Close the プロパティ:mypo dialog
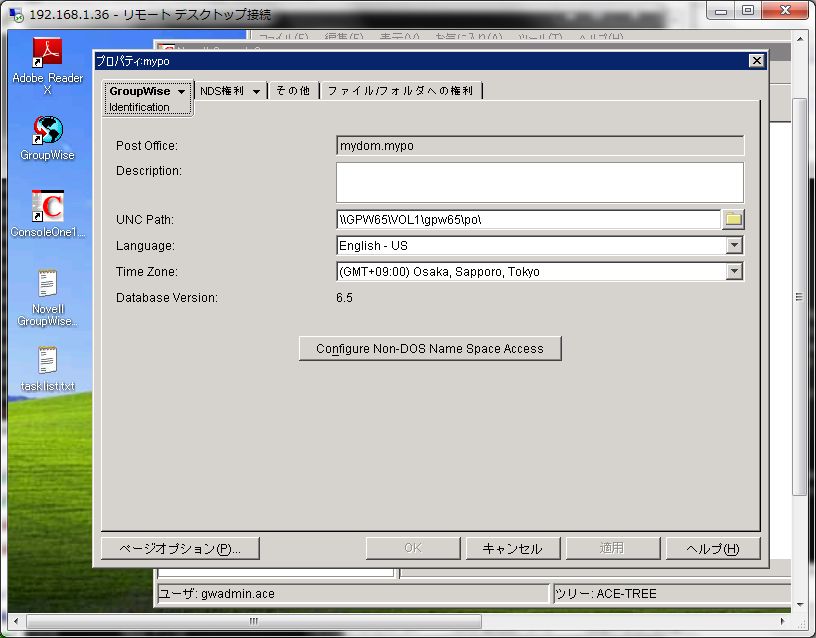 pos(756,61)
